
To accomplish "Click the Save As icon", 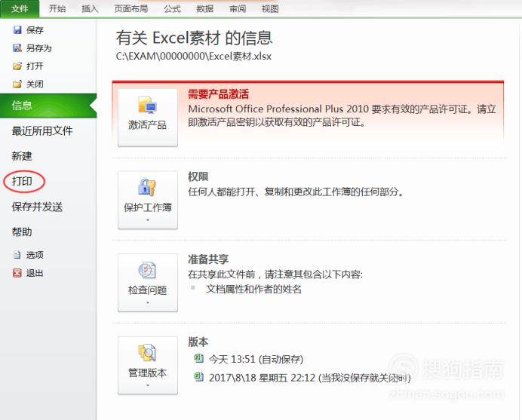I will (17, 48).
